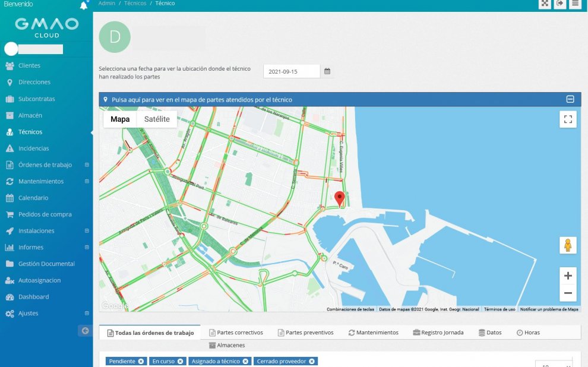Click the fullscreen expand icon in top bar
The width and height of the screenshot is (588, 367).
545,4
